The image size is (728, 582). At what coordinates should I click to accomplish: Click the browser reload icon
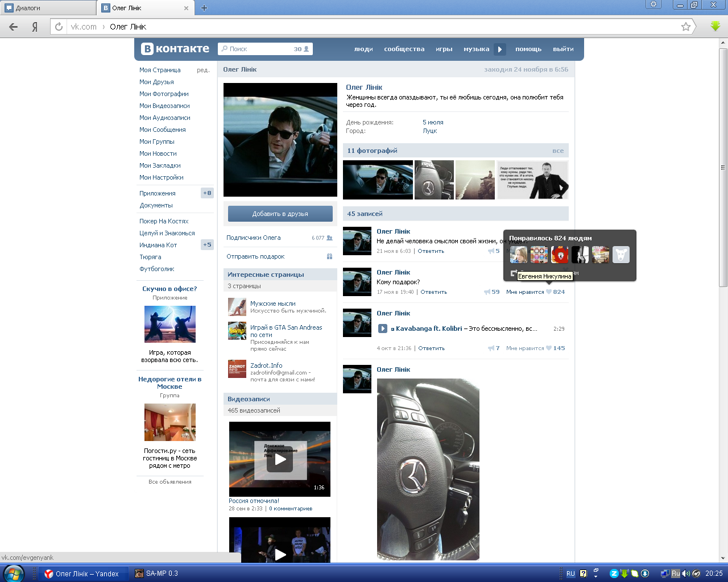59,27
